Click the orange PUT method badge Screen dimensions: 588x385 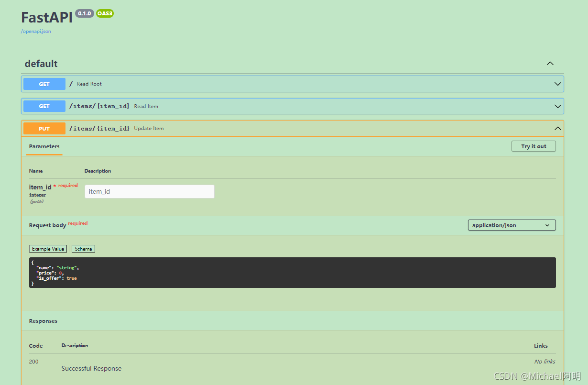pyautogui.click(x=44, y=128)
